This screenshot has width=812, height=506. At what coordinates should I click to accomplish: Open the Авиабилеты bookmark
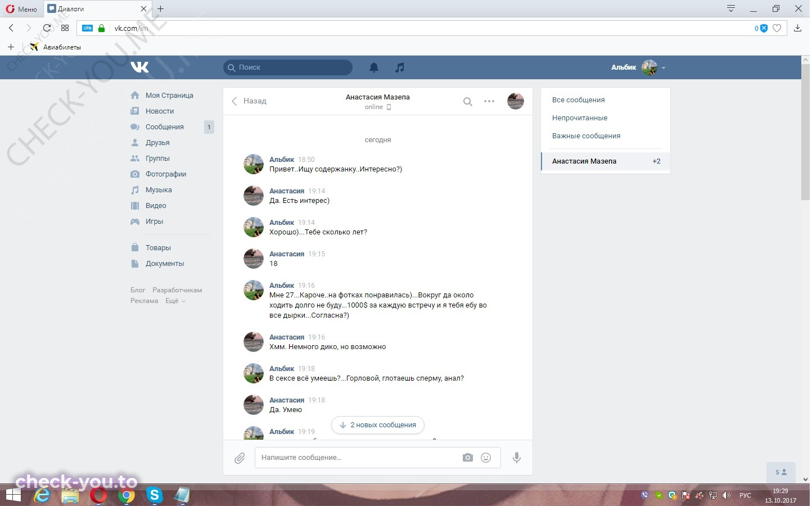tap(56, 47)
